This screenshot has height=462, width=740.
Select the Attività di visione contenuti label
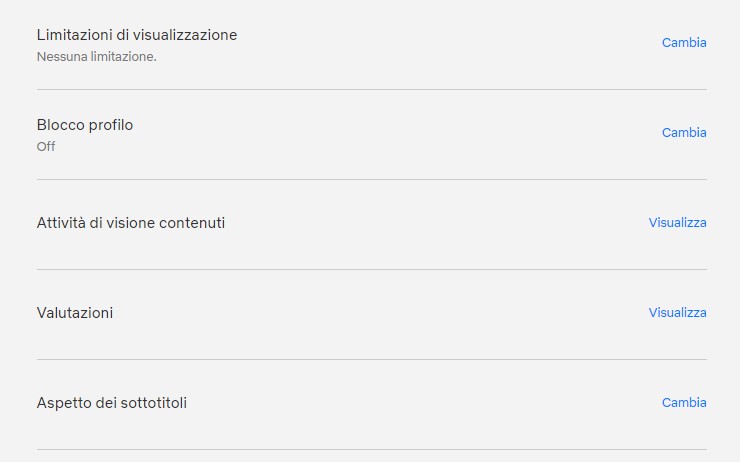131,223
